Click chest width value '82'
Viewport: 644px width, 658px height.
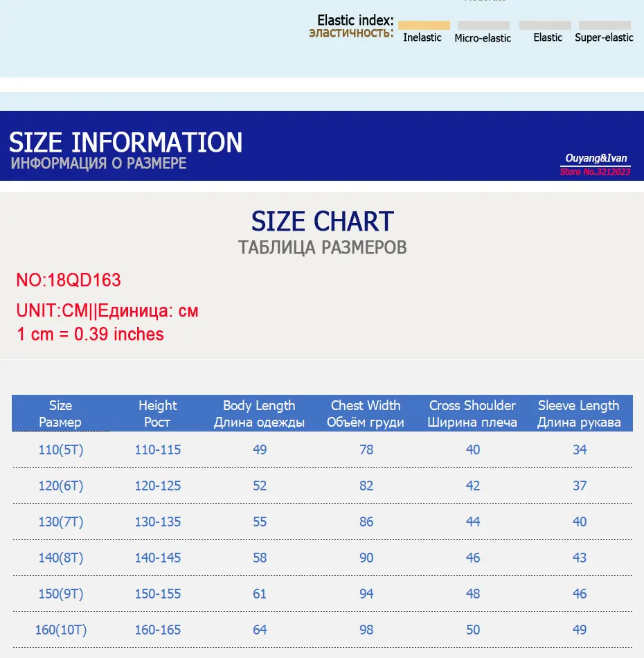pyautogui.click(x=366, y=486)
